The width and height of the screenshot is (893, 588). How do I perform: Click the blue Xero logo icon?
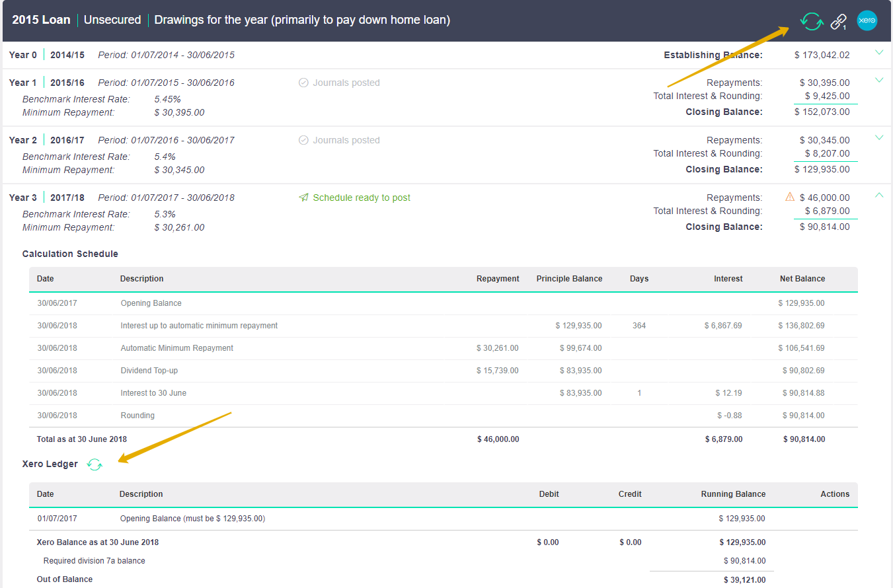867,20
